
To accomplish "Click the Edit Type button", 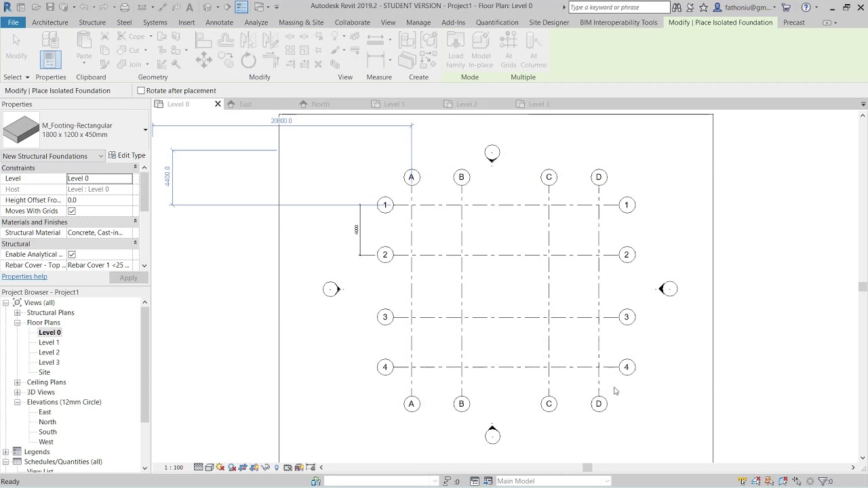I will pos(127,156).
